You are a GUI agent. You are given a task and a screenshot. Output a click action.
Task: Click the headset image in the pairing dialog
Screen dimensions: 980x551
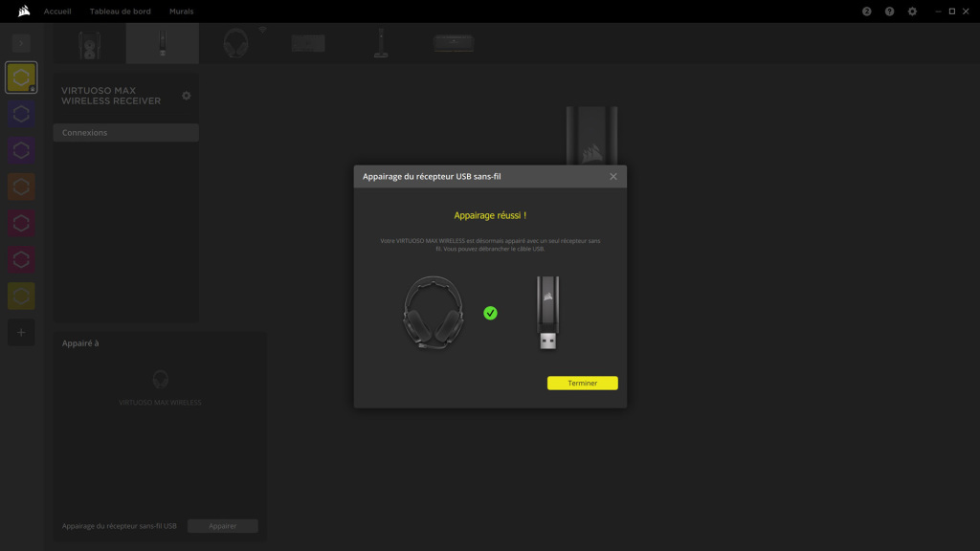[434, 312]
